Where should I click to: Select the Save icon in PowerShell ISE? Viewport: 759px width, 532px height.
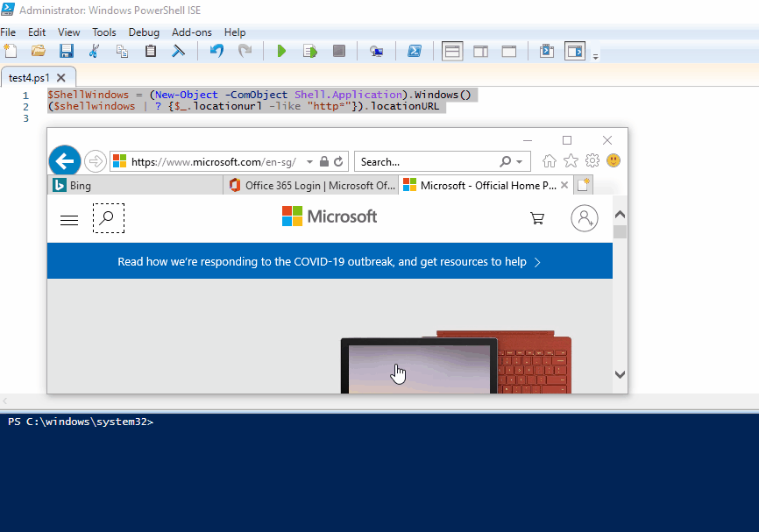(x=66, y=50)
